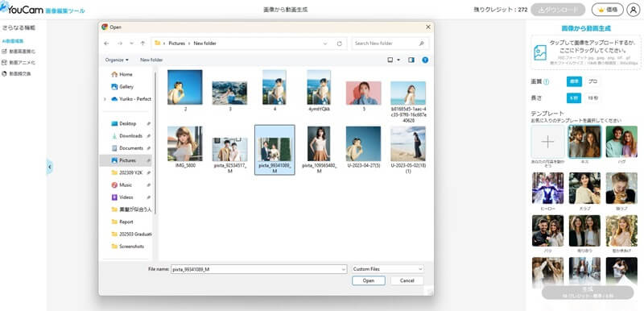
Task: Create a New folder
Action: click(x=151, y=60)
